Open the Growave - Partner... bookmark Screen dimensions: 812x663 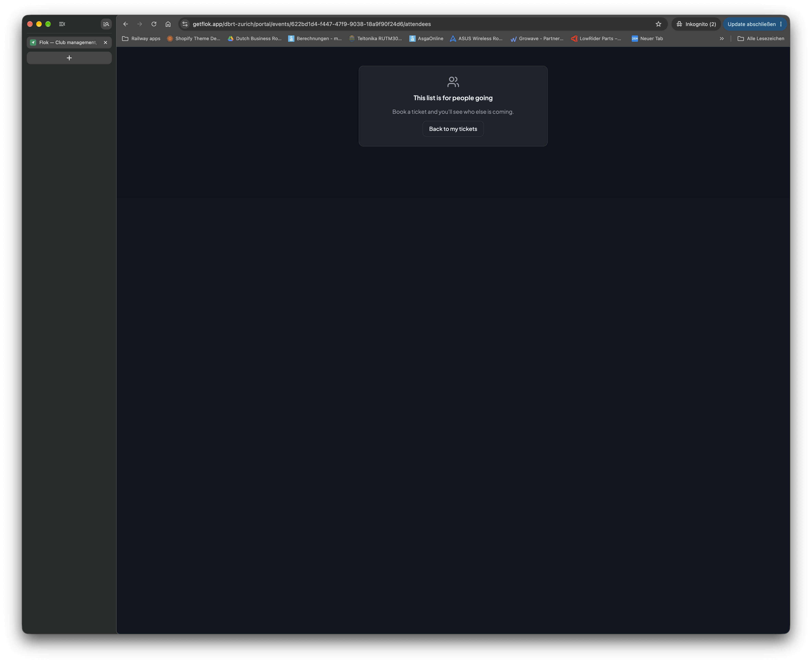pyautogui.click(x=537, y=39)
